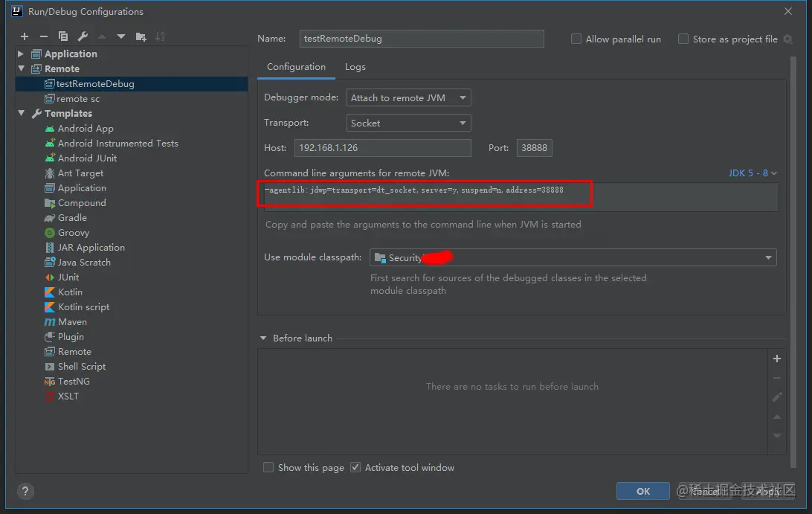Image resolution: width=812 pixels, height=514 pixels.
Task: Add new configuration with plus icon
Action: click(25, 36)
